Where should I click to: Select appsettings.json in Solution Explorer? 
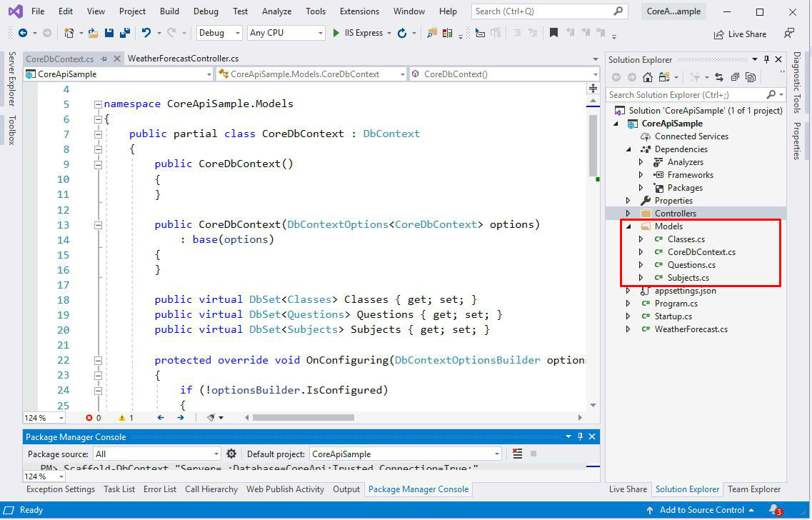685,291
